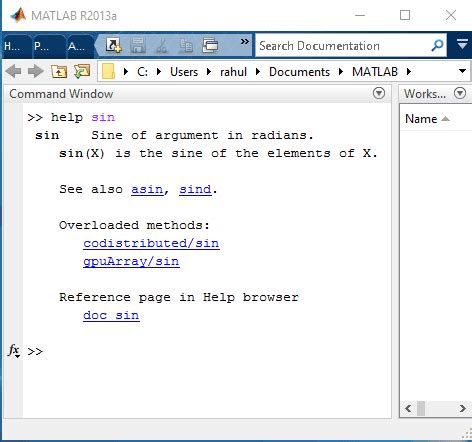Click the yellow folder icon in address bar
This screenshot has height=442, width=472.
pyautogui.click(x=108, y=71)
